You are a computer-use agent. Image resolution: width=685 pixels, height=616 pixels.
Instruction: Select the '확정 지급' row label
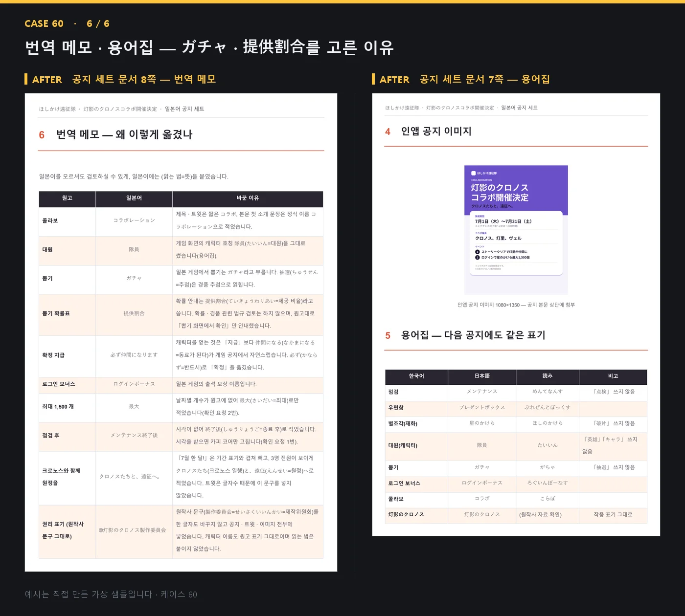click(53, 355)
